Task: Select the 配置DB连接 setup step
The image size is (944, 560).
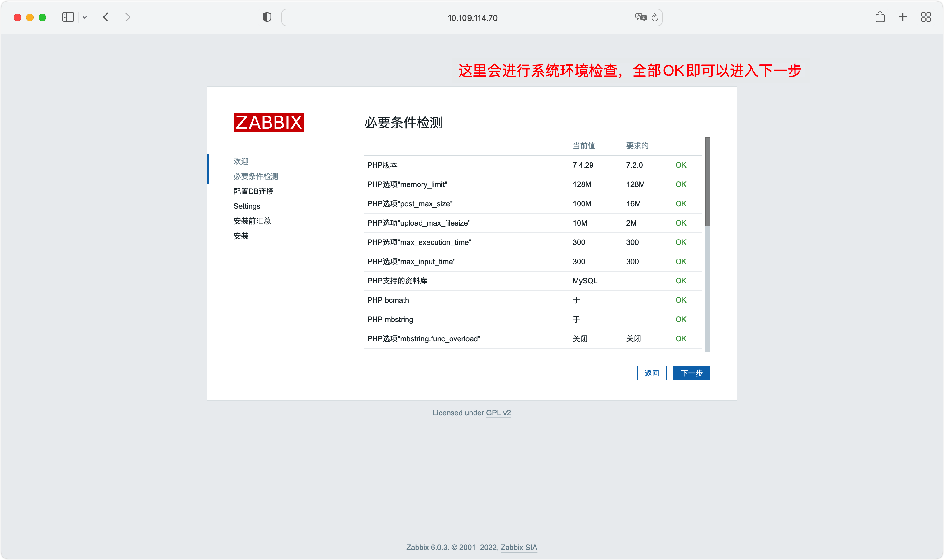Action: click(253, 191)
